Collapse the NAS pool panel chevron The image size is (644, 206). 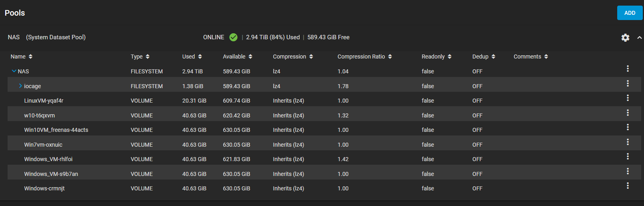pyautogui.click(x=639, y=37)
